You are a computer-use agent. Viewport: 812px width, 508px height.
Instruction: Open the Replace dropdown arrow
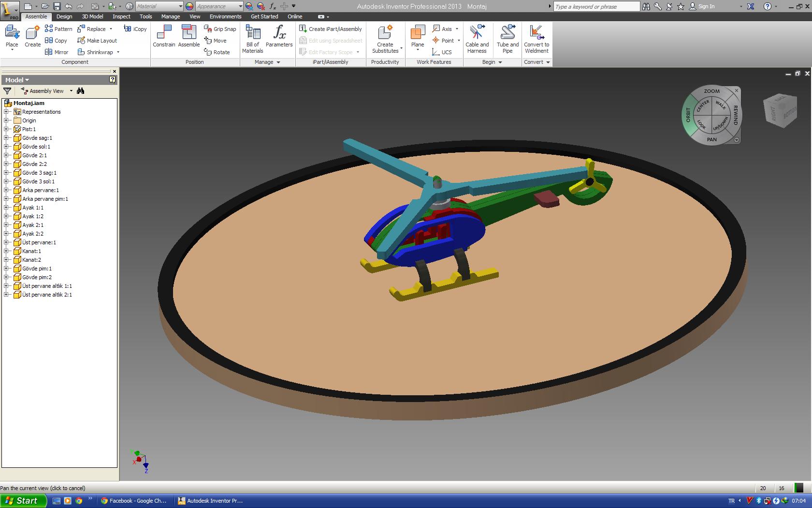[x=111, y=29]
